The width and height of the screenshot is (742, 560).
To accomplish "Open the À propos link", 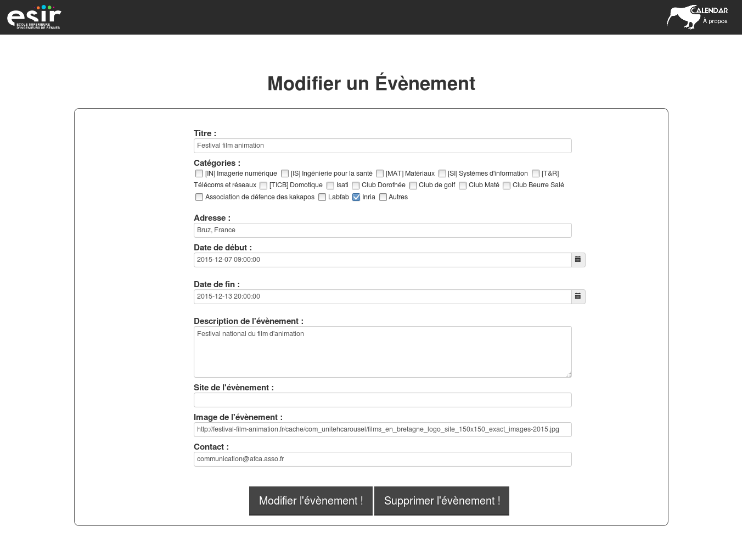I will tap(715, 21).
